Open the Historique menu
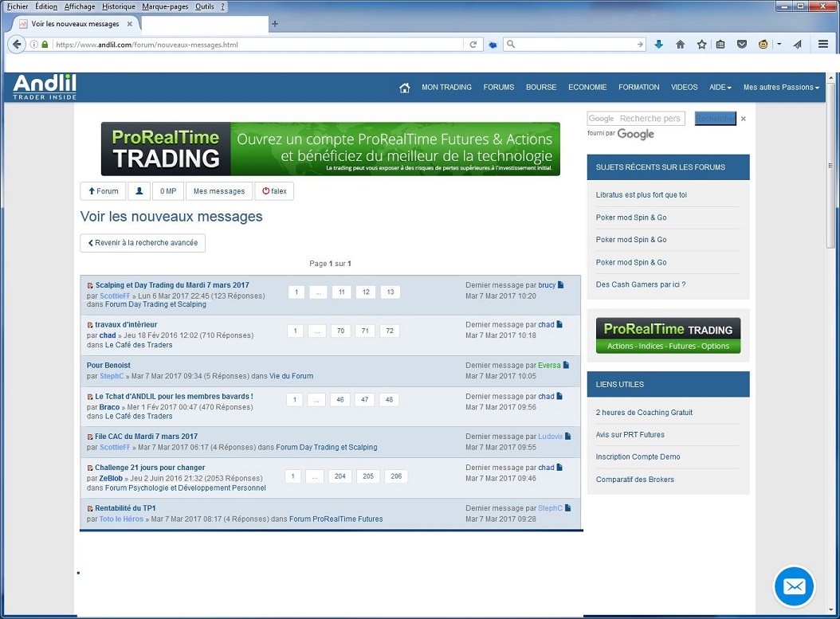The height and width of the screenshot is (619, 840). pos(119,6)
